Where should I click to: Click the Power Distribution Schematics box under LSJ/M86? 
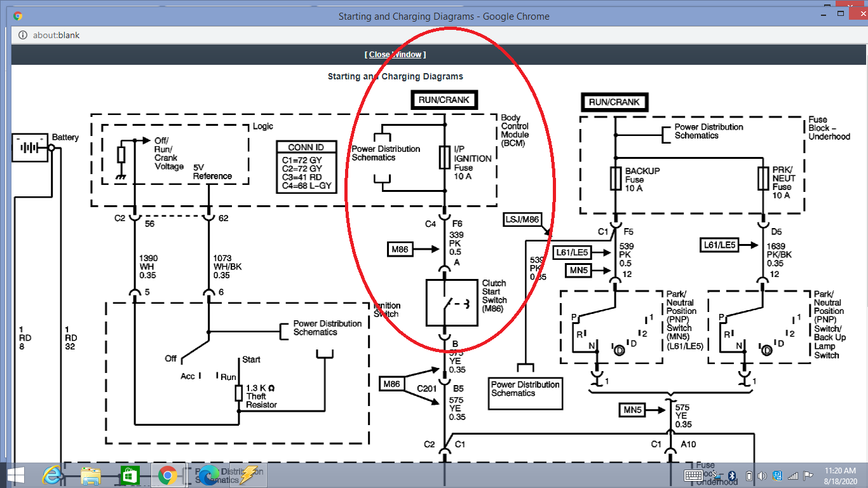pos(526,394)
